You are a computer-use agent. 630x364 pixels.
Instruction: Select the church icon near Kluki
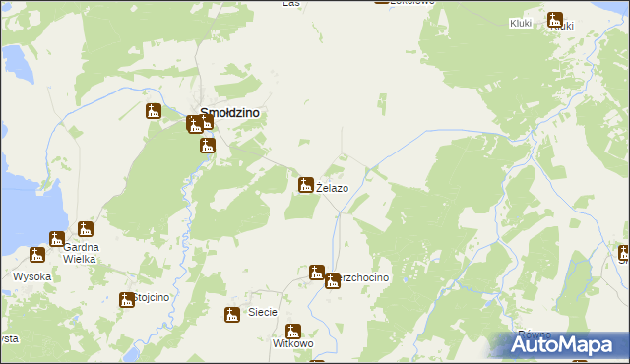click(555, 20)
